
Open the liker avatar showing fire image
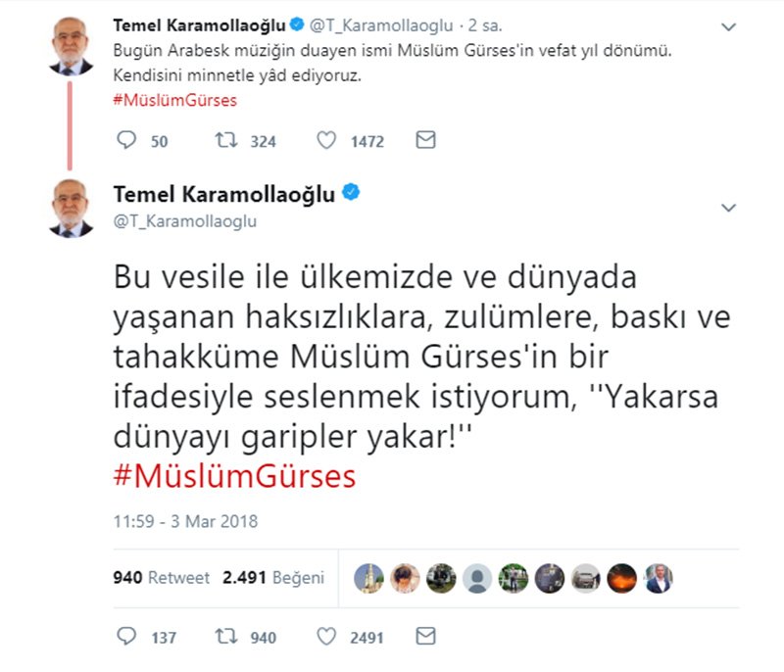(x=621, y=579)
